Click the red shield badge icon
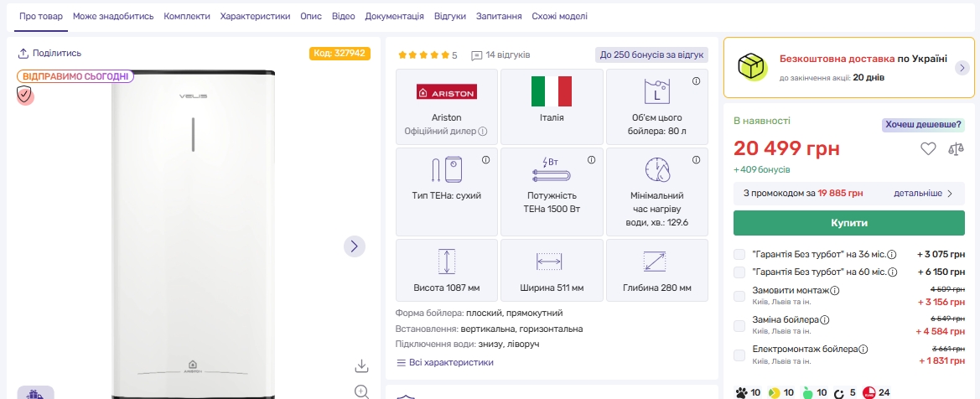The height and width of the screenshot is (399, 980). pos(25,96)
